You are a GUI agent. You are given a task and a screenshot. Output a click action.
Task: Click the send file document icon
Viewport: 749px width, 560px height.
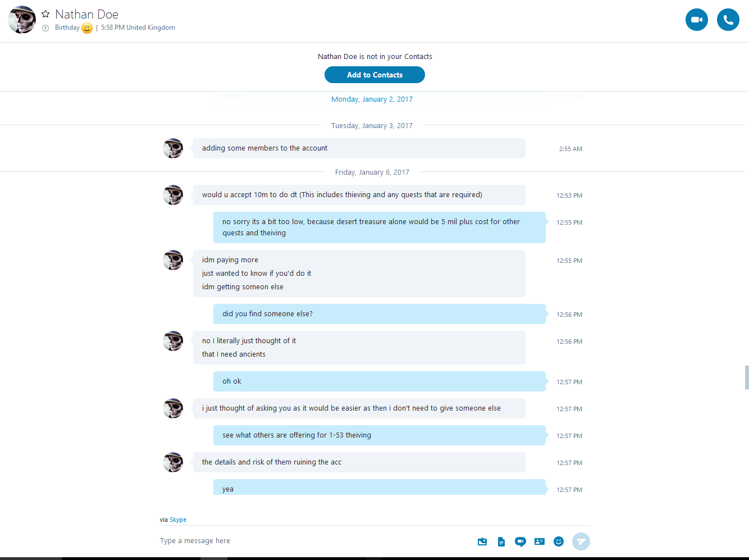pyautogui.click(x=501, y=541)
